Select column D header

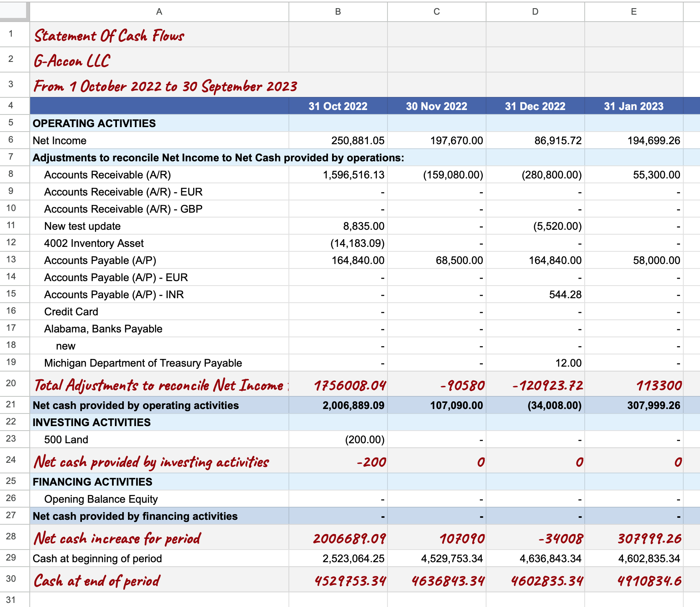(x=535, y=11)
